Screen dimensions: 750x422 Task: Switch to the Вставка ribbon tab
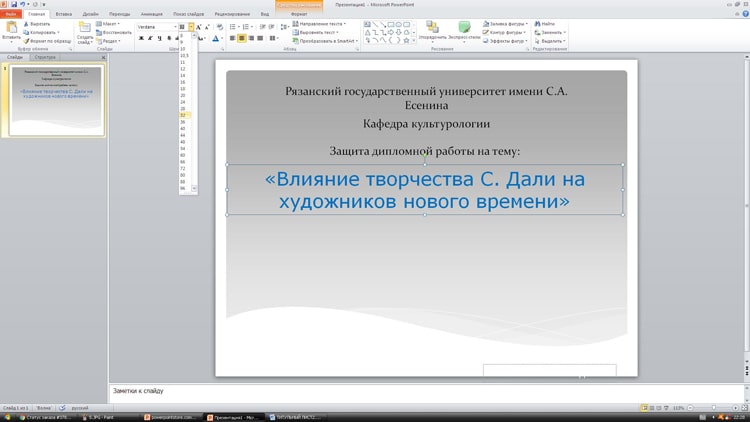(63, 14)
